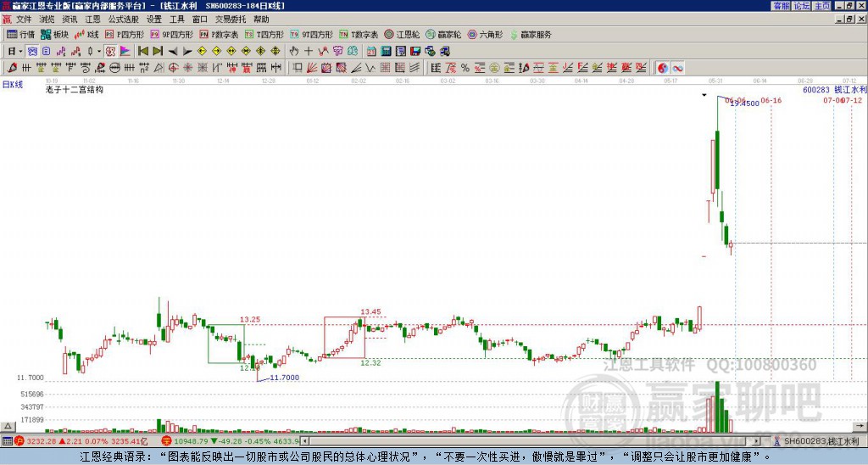Click the status bar grid icon
The width and height of the screenshot is (868, 465).
click(x=7, y=441)
